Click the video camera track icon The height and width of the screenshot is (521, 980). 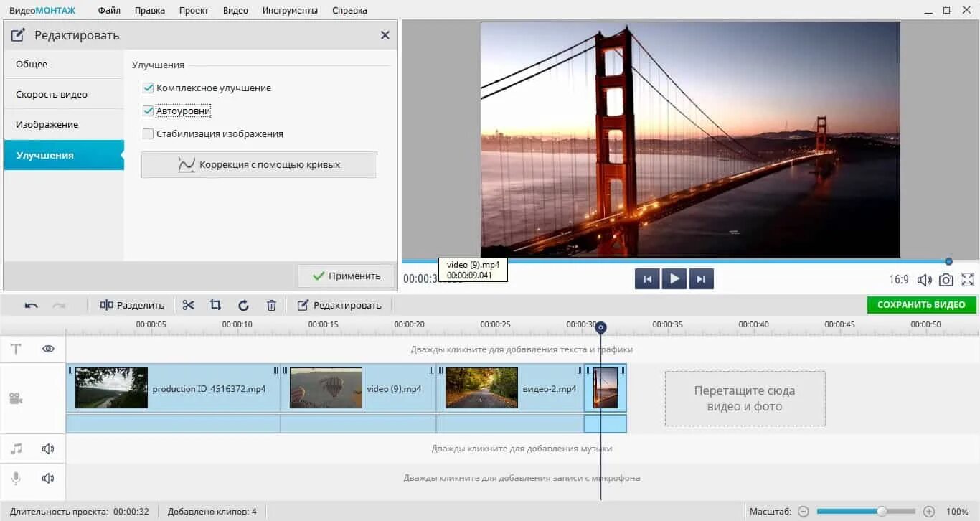[16, 398]
